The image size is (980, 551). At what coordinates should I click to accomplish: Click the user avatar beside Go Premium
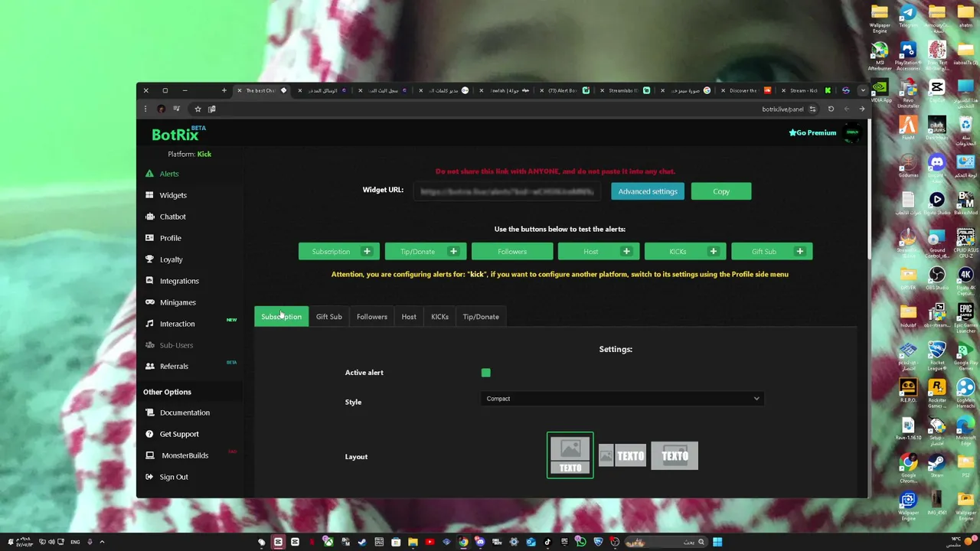852,132
